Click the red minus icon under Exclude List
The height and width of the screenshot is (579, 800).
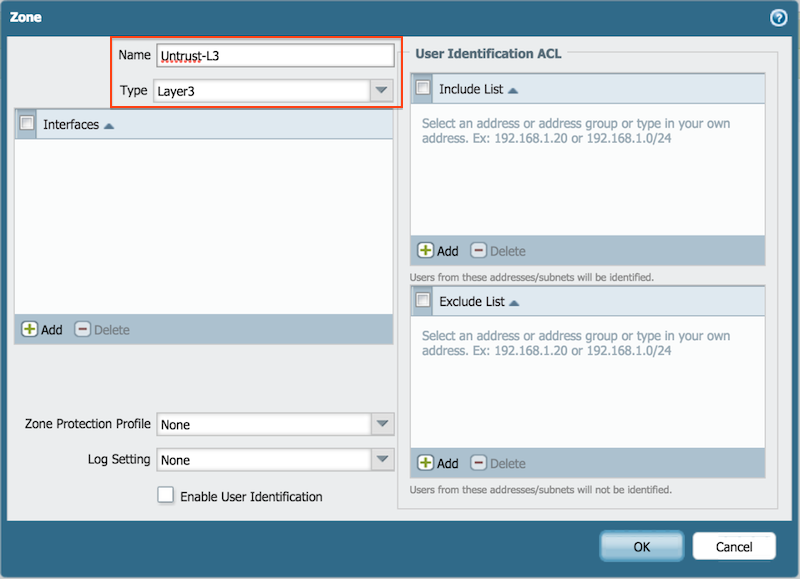pyautogui.click(x=478, y=462)
